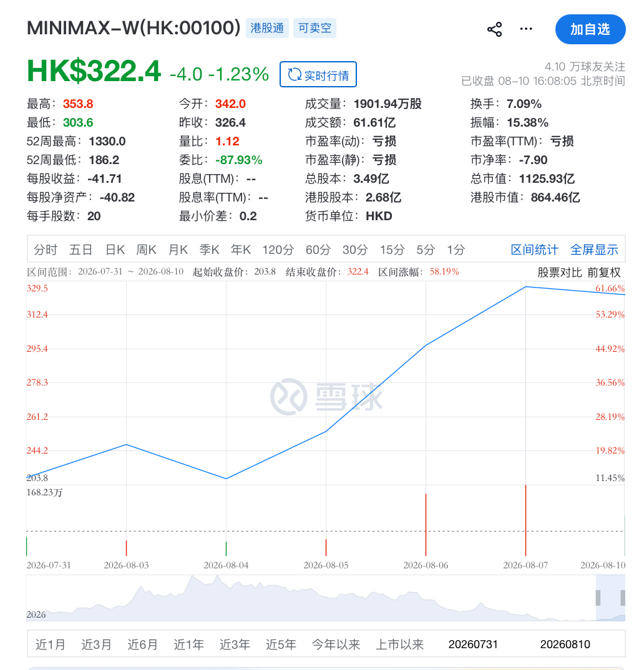This screenshot has height=670, width=644.
Task: Click the 2026-08-04 date axis label
Action: pyautogui.click(x=226, y=565)
